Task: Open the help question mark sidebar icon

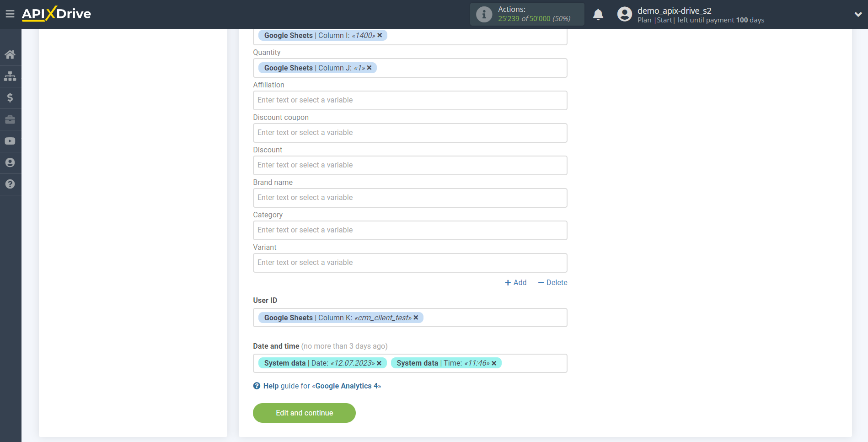Action: coord(10,184)
